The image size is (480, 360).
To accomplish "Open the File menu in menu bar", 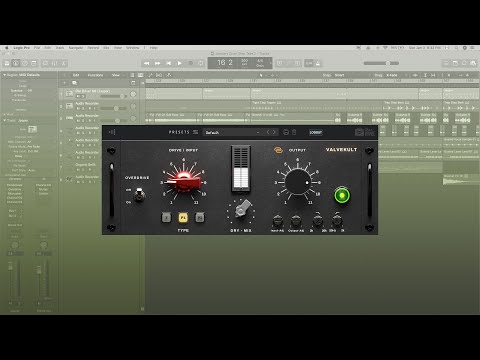I will click(37, 48).
